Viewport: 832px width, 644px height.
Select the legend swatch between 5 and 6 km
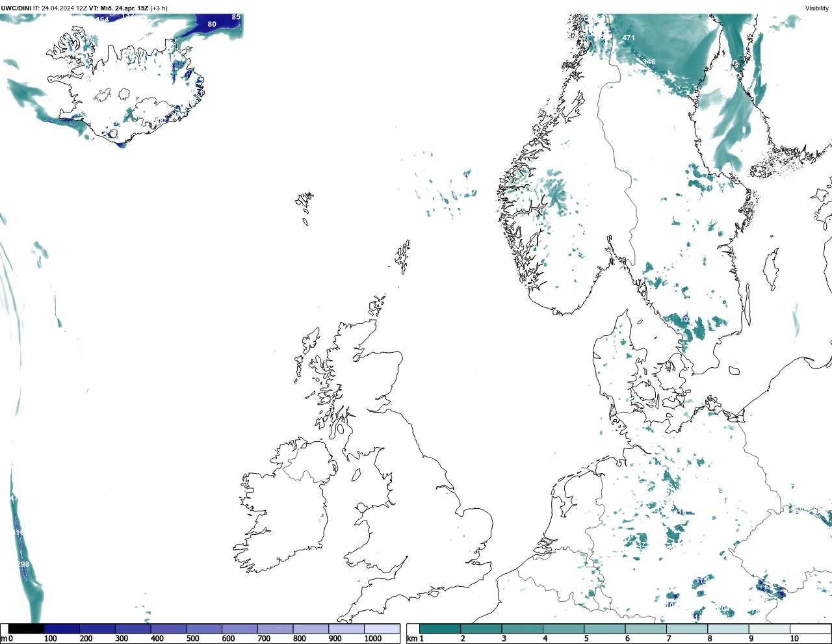tap(605, 628)
